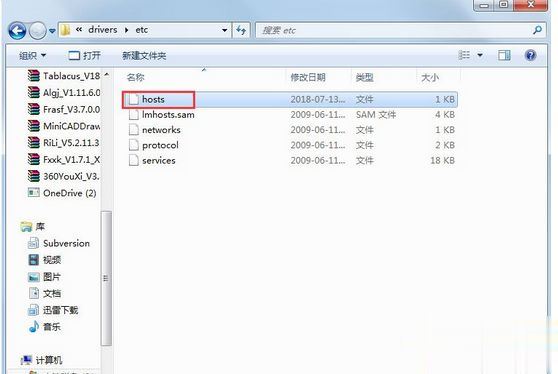Click the 计算机 computer icon
558x374 pixels.
click(x=26, y=360)
